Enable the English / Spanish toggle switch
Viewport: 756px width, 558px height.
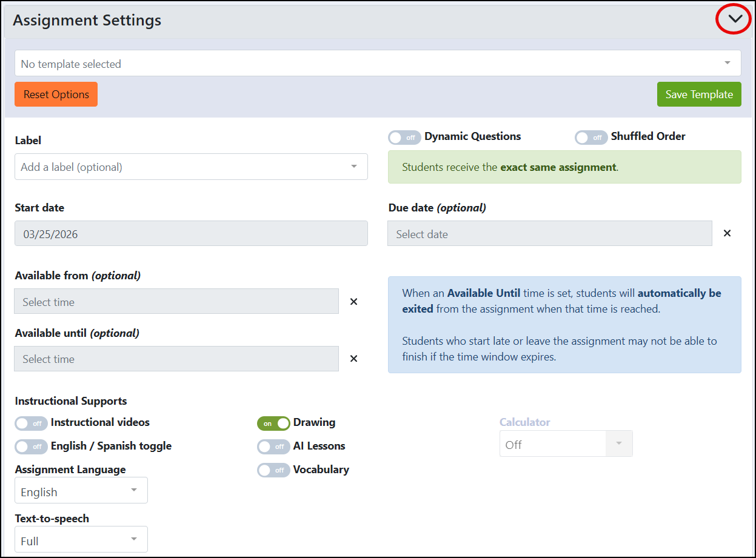coord(31,447)
